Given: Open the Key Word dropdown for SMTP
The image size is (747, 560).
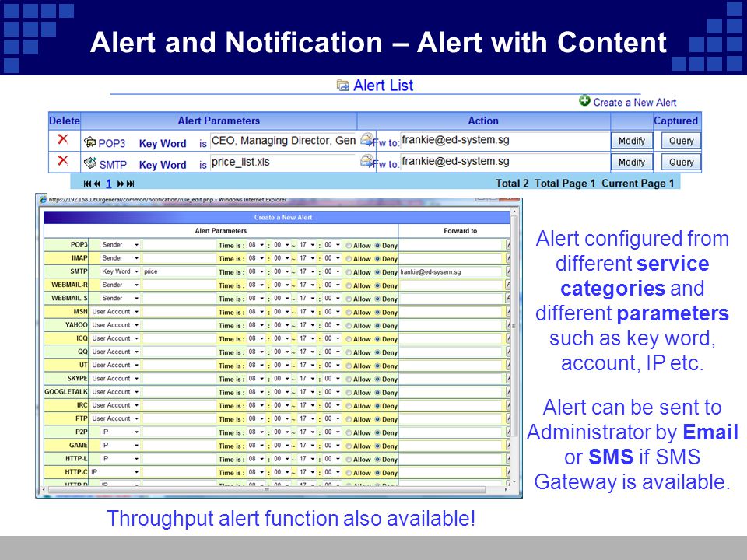Looking at the screenshot, I should coord(120,271).
